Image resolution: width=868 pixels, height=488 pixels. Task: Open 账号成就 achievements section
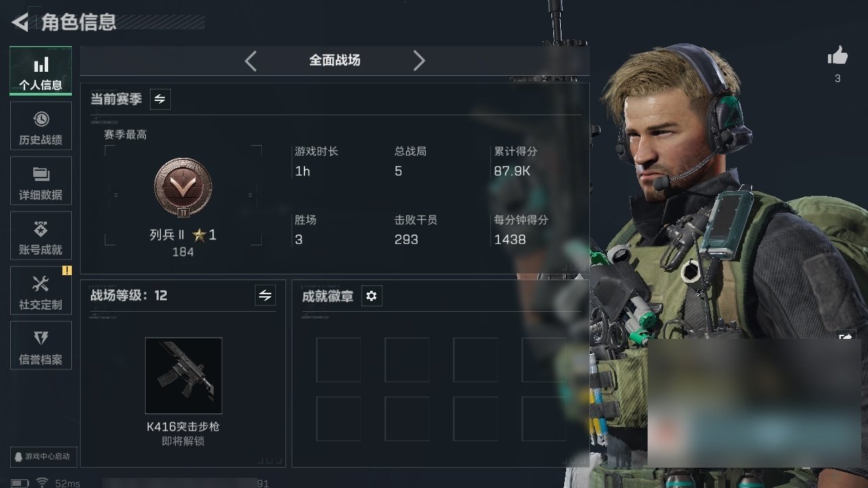click(x=41, y=236)
